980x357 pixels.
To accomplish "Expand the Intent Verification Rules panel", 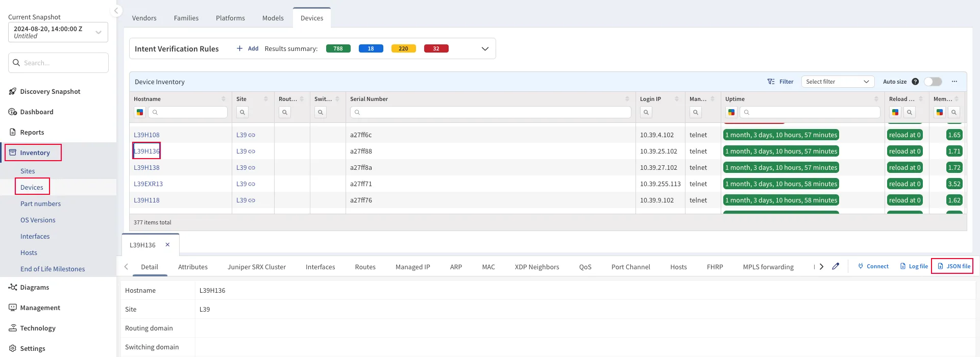I will (x=485, y=49).
